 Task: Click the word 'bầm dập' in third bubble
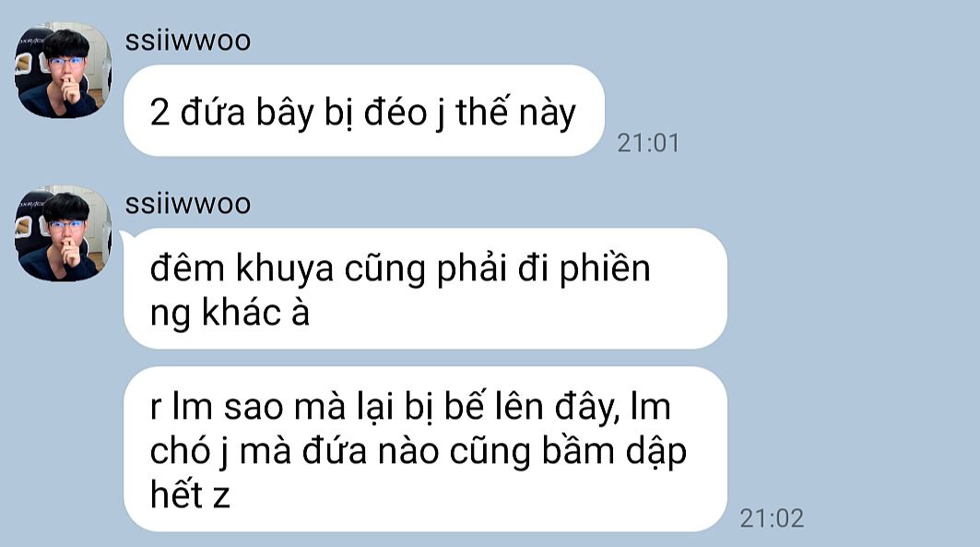tap(614, 451)
